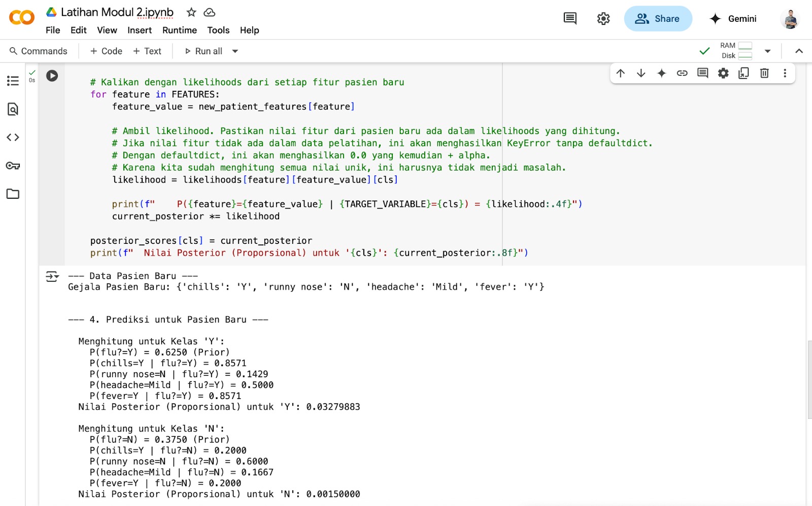Move cell up with arrow icon

coord(620,73)
